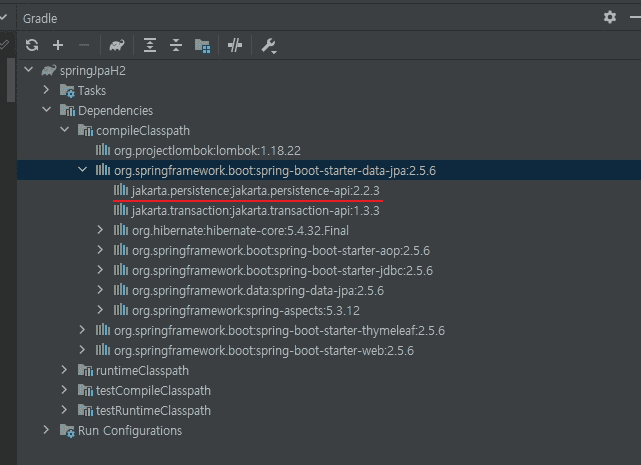Expand all tree nodes icon
Viewport: 641px width, 465px height.
pos(150,45)
